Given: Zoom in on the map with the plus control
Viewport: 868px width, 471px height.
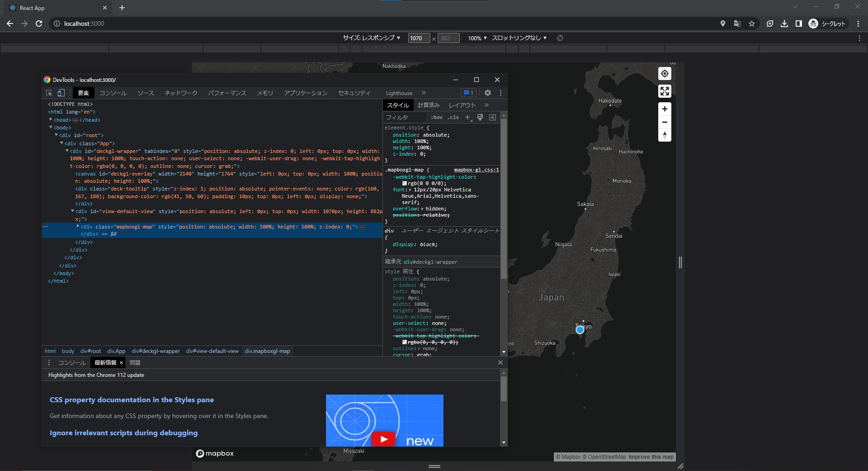Looking at the screenshot, I should coord(664,109).
